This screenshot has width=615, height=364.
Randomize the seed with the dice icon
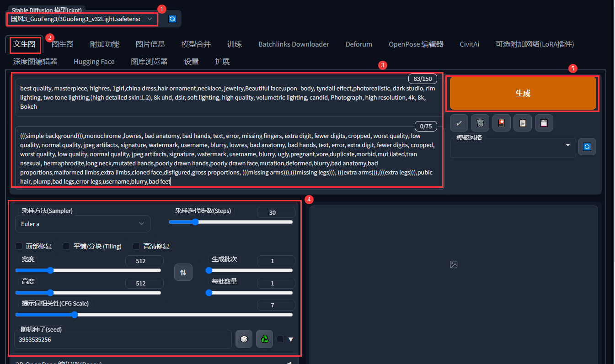click(244, 339)
